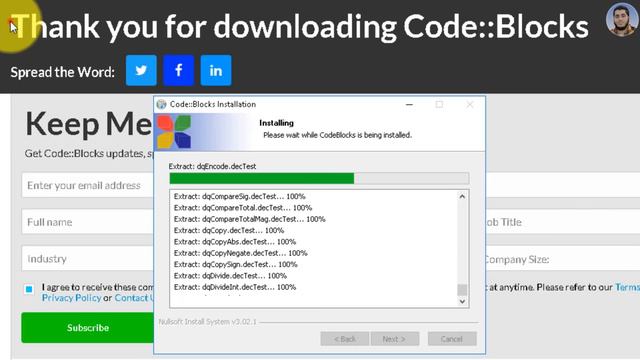Image resolution: width=640 pixels, height=360 pixels.
Task: Toggle the agree to receive communications checkbox
Action: tap(29, 289)
